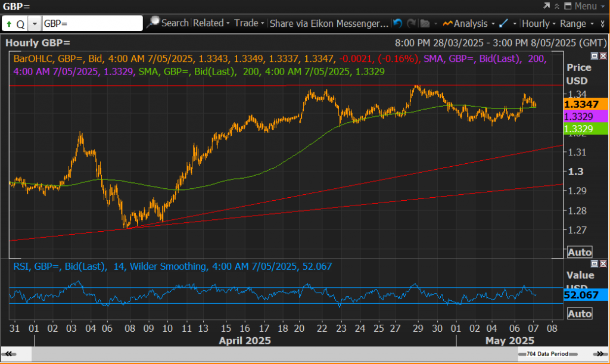The width and height of the screenshot is (610, 364).
Task: Click the blue Undo arrow icon
Action: [397, 23]
